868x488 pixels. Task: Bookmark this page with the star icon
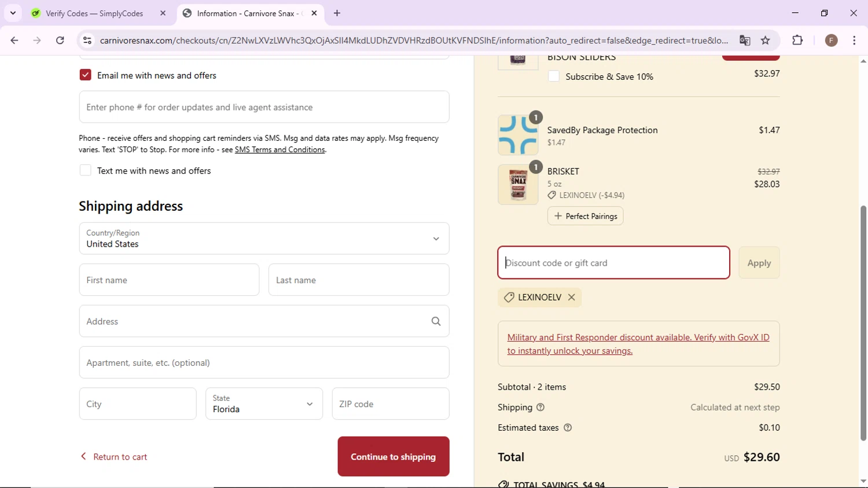coord(766,41)
